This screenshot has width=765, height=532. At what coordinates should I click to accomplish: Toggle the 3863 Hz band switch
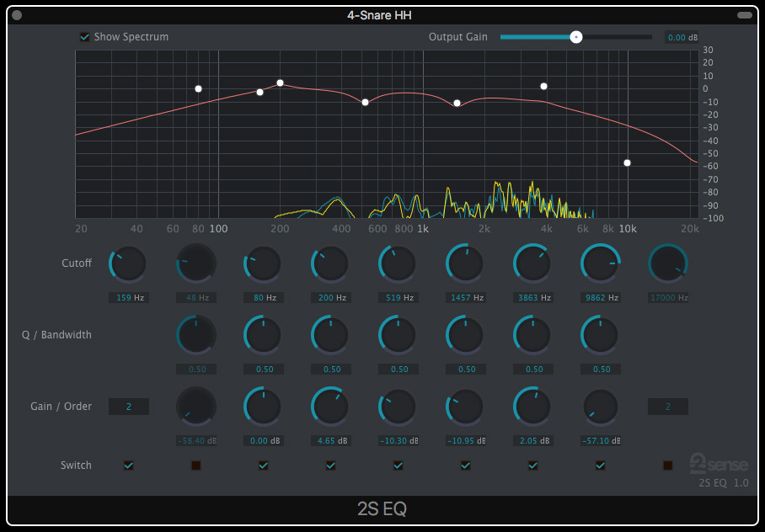(532, 465)
